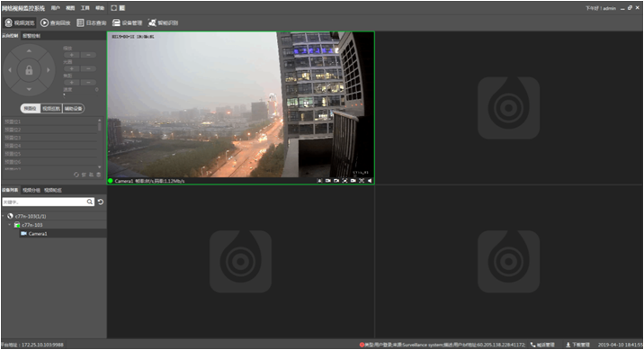Collapse the c77n-103(1/1) root tree node
Screen dimensions: 644x350
3,216
